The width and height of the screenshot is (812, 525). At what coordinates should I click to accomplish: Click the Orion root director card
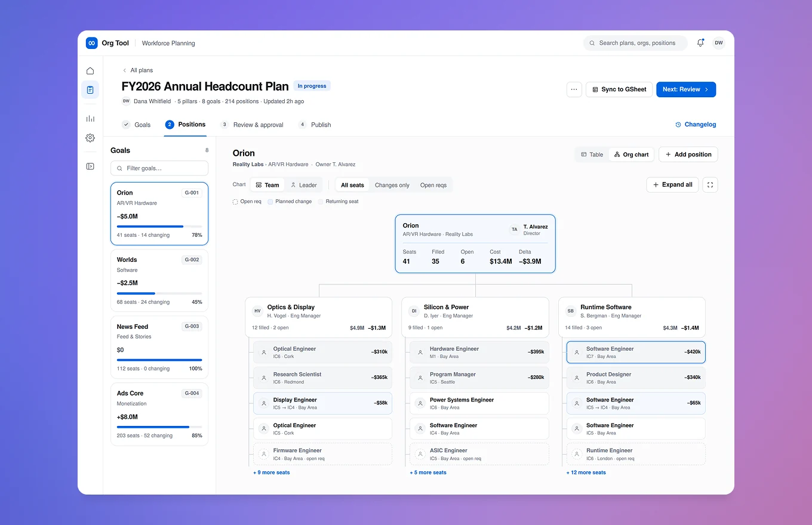click(x=475, y=244)
